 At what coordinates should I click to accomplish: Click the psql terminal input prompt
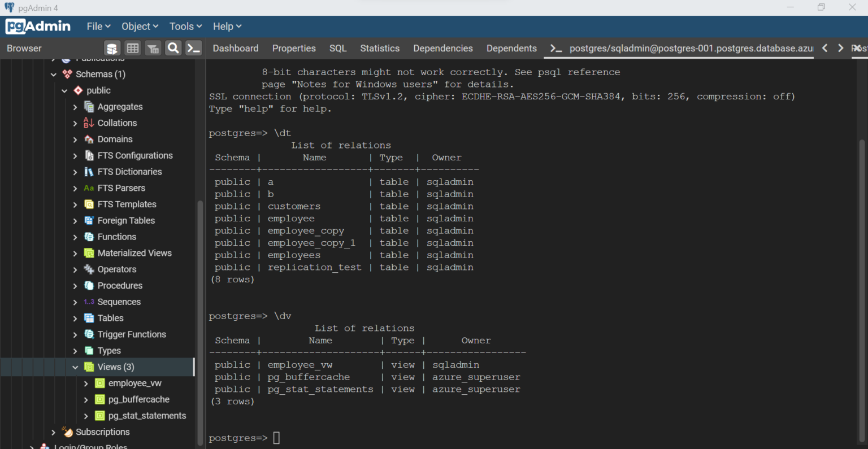pos(276,438)
